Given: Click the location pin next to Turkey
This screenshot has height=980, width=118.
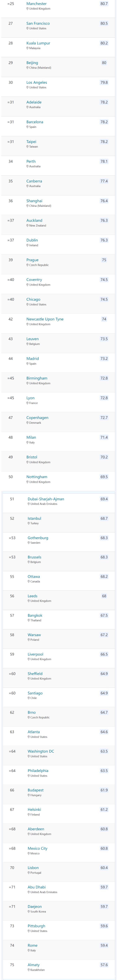Looking at the screenshot, I should point(29,524).
